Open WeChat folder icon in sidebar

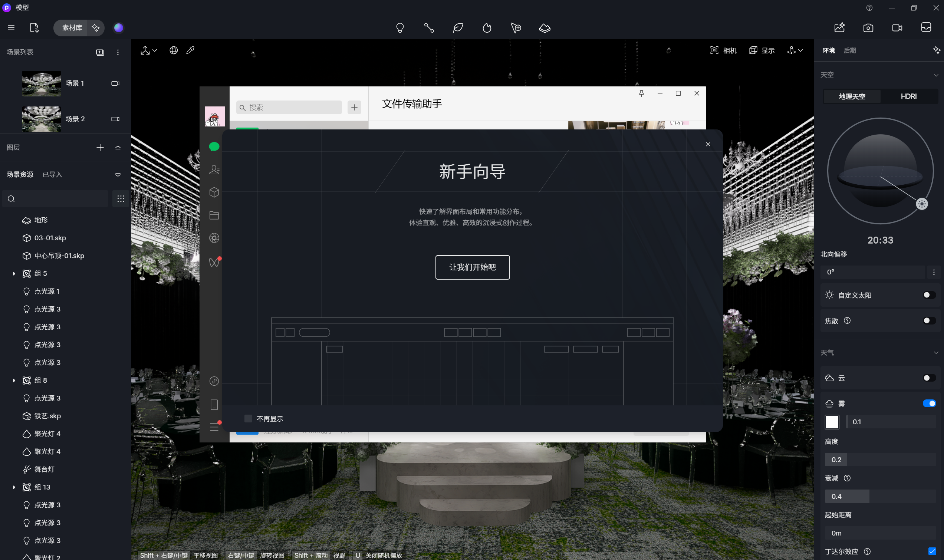click(x=214, y=215)
